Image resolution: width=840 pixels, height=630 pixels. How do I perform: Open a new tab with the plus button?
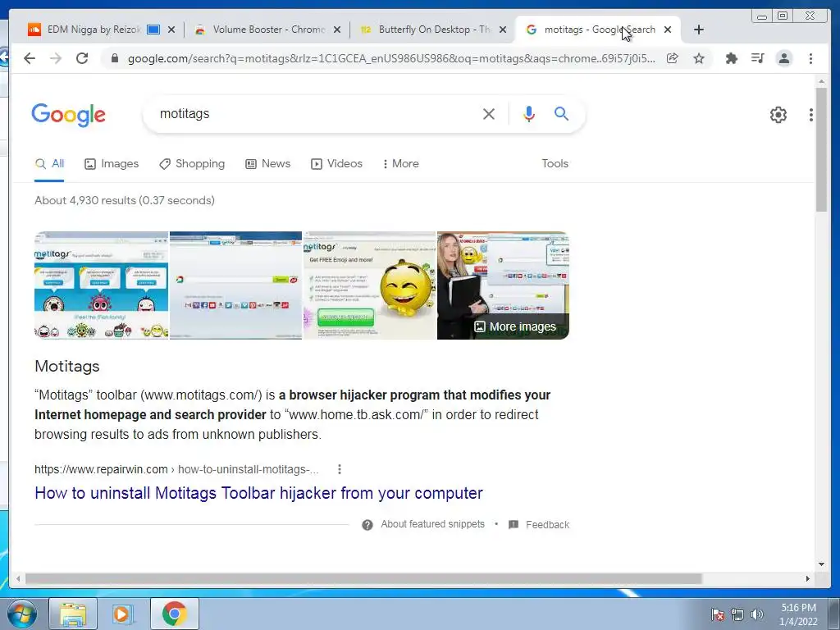click(699, 30)
